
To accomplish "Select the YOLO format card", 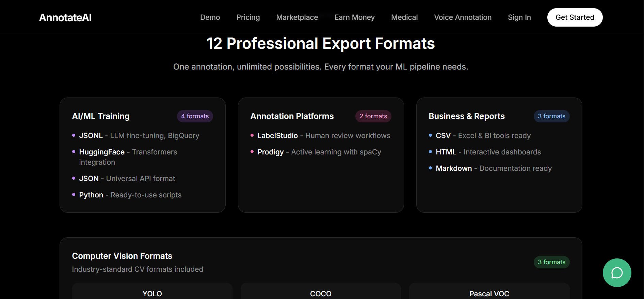I will point(152,291).
